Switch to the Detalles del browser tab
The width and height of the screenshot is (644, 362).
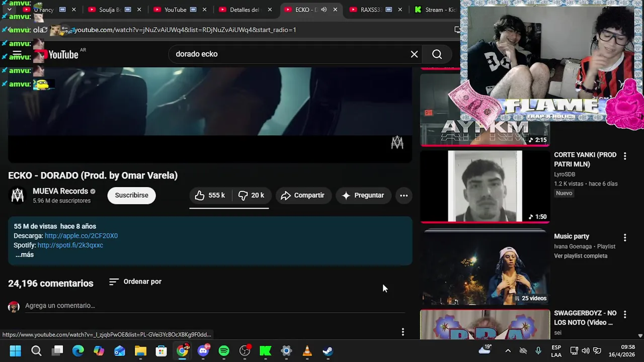[245, 10]
